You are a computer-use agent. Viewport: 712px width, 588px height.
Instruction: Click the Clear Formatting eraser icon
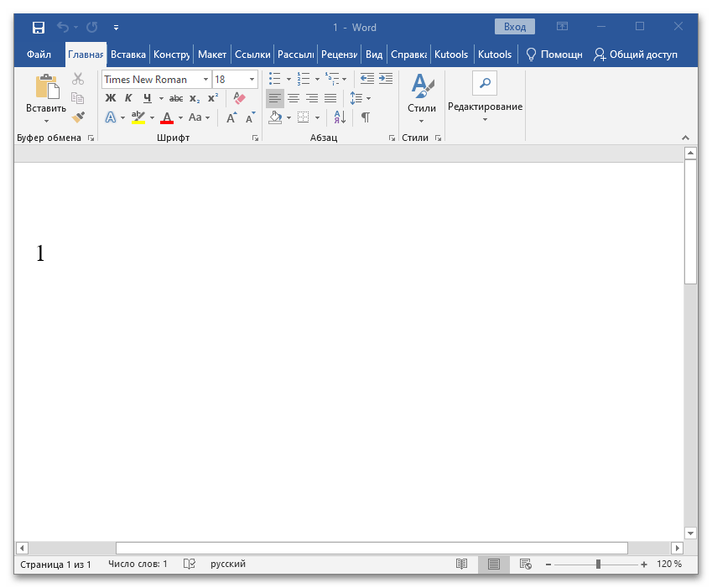tap(240, 98)
